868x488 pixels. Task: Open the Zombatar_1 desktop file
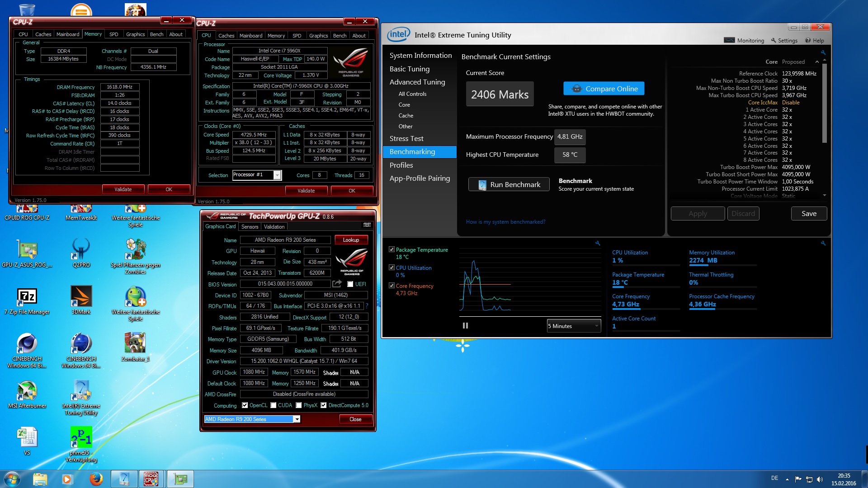135,347
